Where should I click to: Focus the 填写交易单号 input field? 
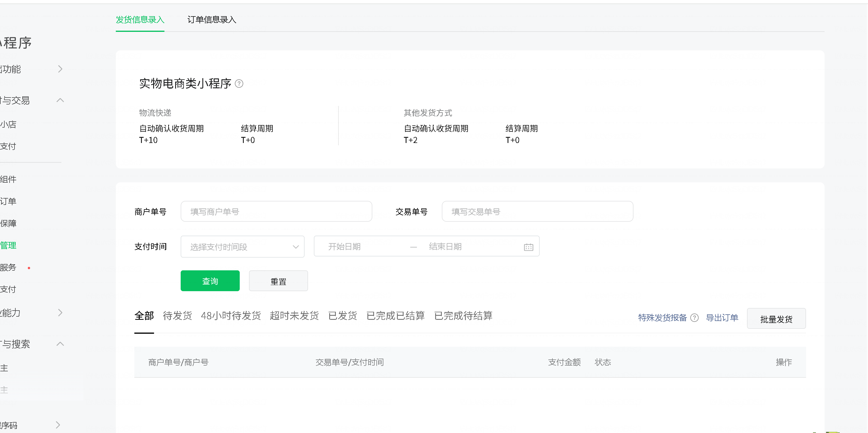537,211
